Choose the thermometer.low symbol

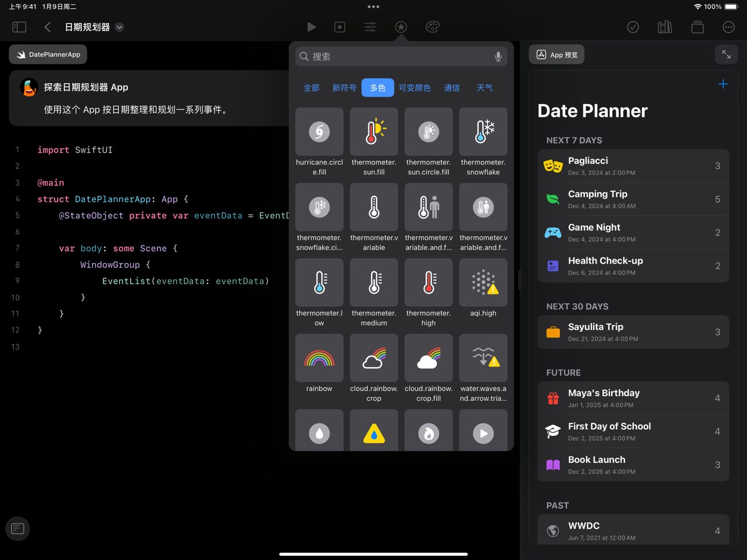point(319,282)
